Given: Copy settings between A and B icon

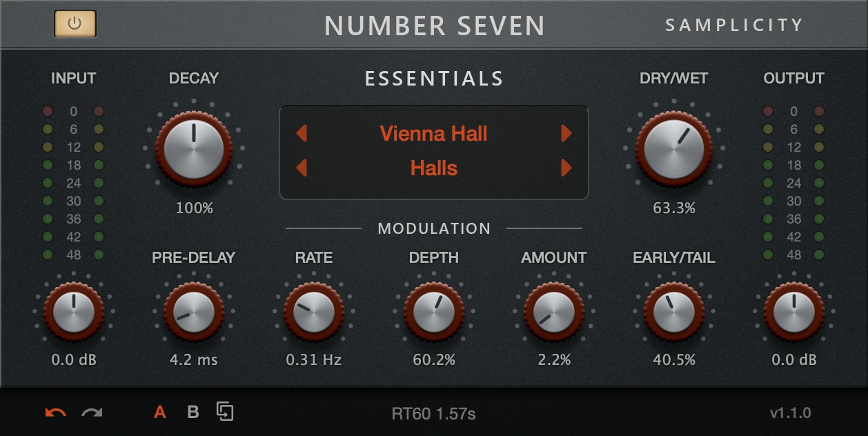Looking at the screenshot, I should point(225,412).
